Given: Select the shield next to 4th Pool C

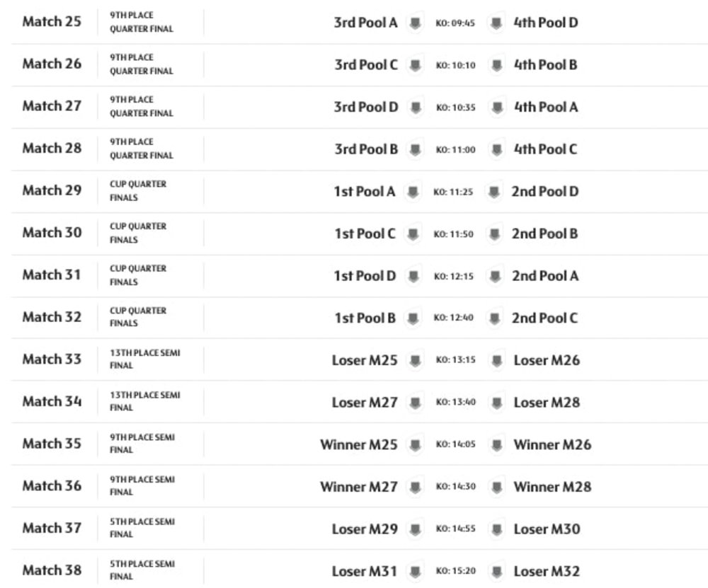Looking at the screenshot, I should [498, 149].
